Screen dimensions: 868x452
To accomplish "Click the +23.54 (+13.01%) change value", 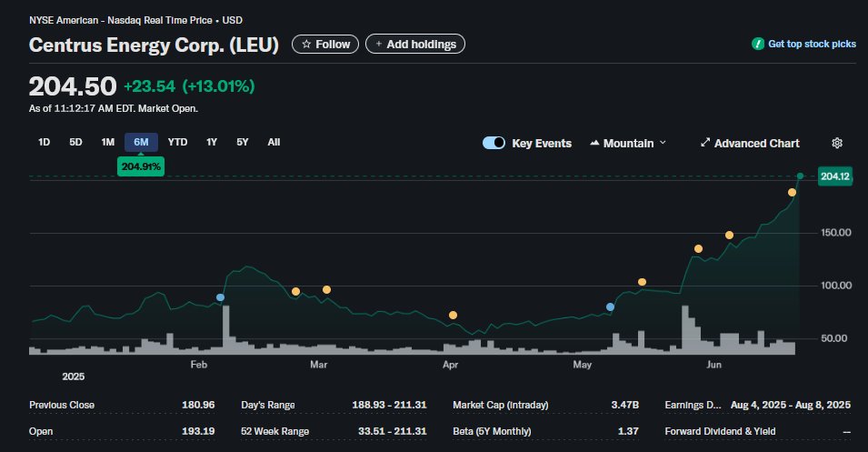I will tap(189, 86).
